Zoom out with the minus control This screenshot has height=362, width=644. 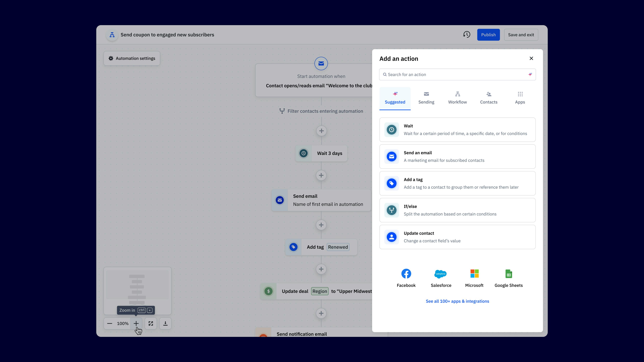click(110, 323)
